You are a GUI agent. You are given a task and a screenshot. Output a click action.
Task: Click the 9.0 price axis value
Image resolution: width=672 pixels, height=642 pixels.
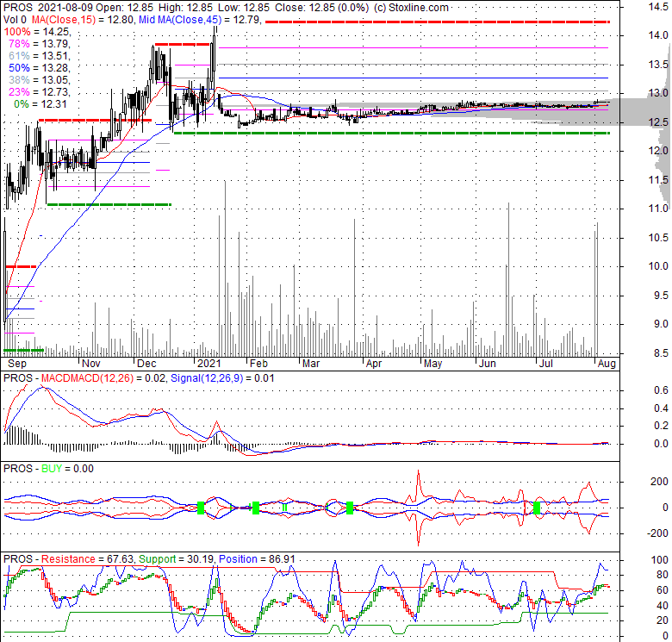(x=661, y=324)
